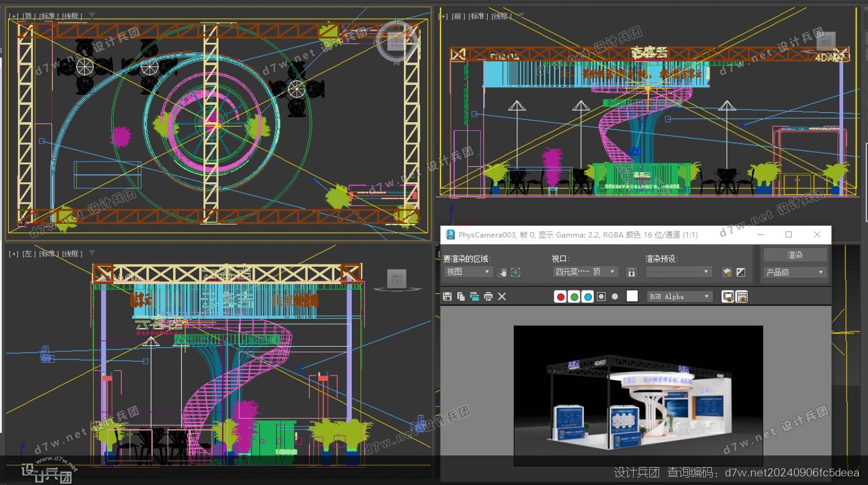Click the 渲染 render button
868x485 pixels.
[795, 255]
